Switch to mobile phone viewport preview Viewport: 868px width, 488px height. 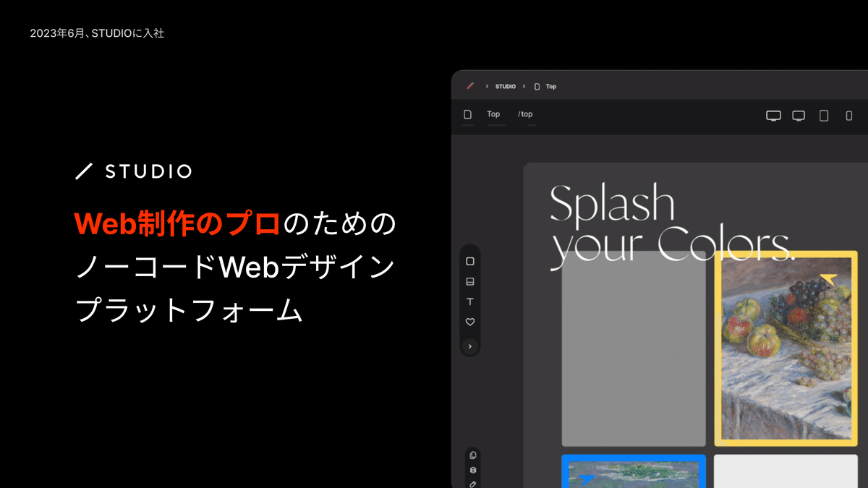(x=849, y=116)
